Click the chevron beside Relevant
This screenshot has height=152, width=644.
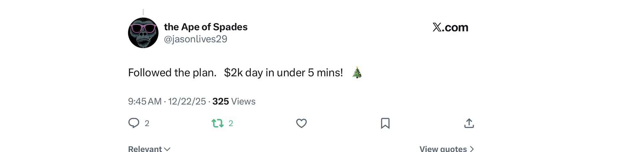tap(167, 149)
